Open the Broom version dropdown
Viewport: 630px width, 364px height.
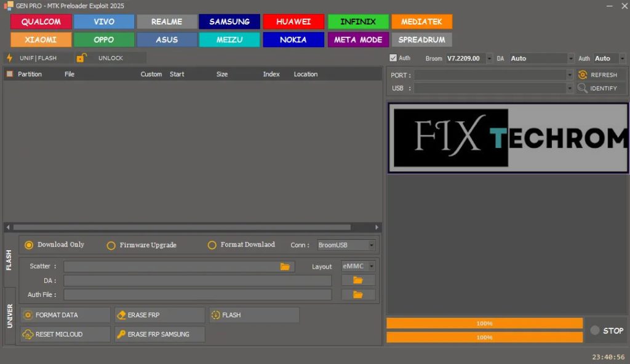point(489,58)
